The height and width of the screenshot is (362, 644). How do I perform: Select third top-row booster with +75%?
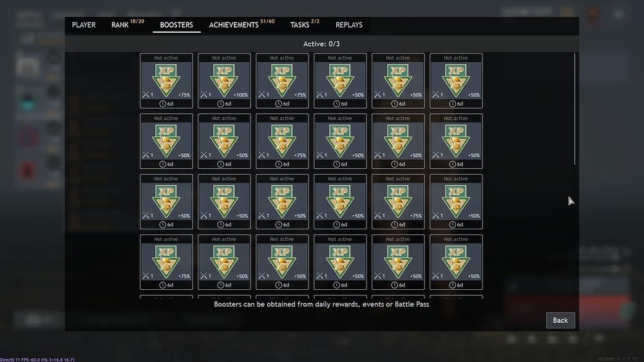282,81
